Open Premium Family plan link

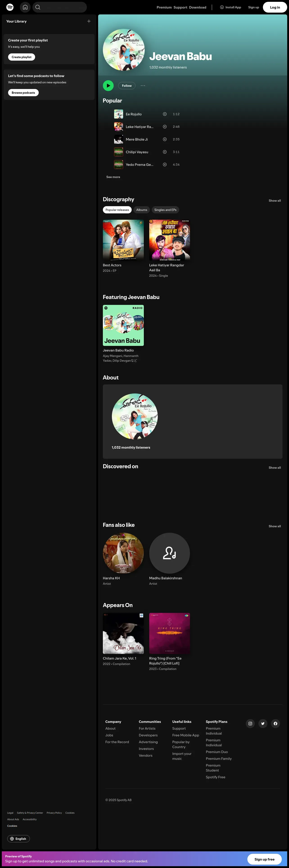(x=219, y=759)
